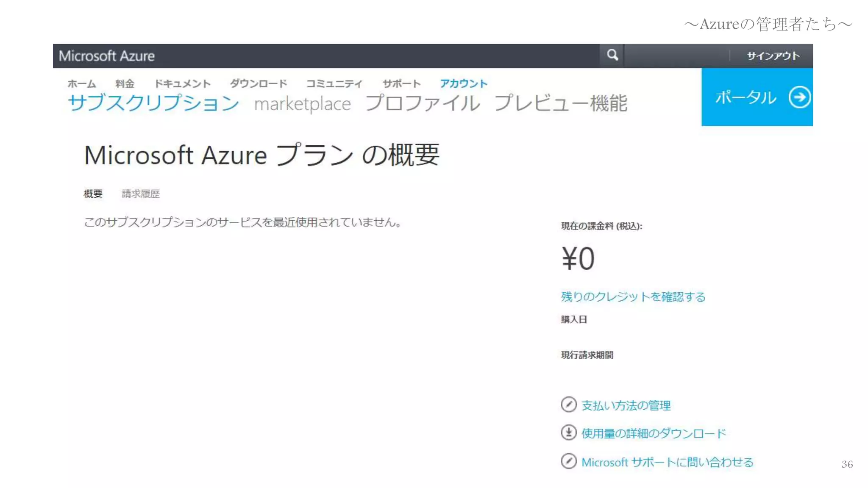
Task: Click the search magnifier icon
Action: pos(612,55)
